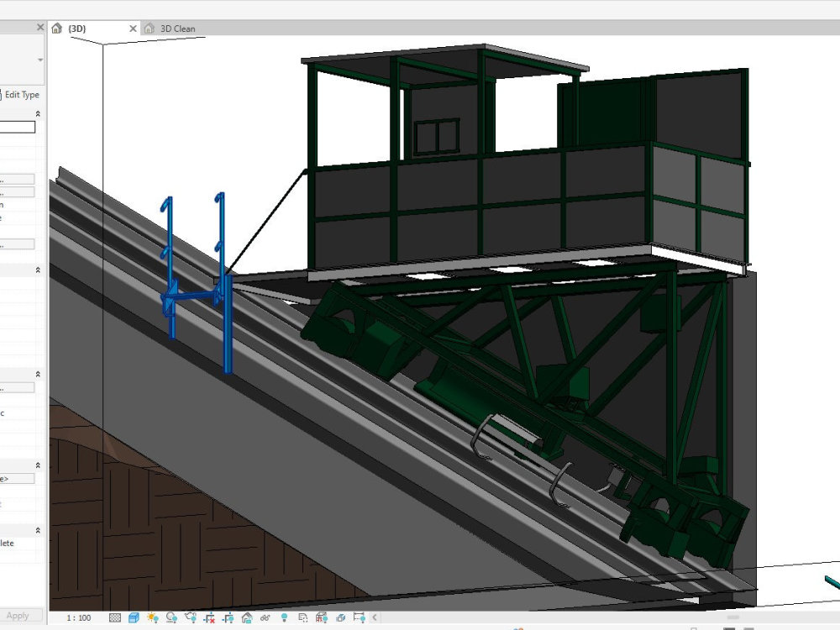This screenshot has height=630, width=840.
Task: Open the 1 : 100 view scale selector
Action: (78, 617)
